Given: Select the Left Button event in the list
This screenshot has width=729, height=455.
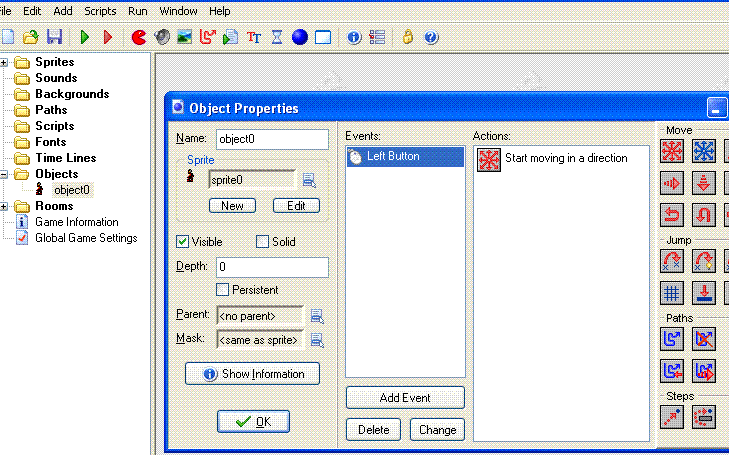Looking at the screenshot, I should pyautogui.click(x=405, y=157).
